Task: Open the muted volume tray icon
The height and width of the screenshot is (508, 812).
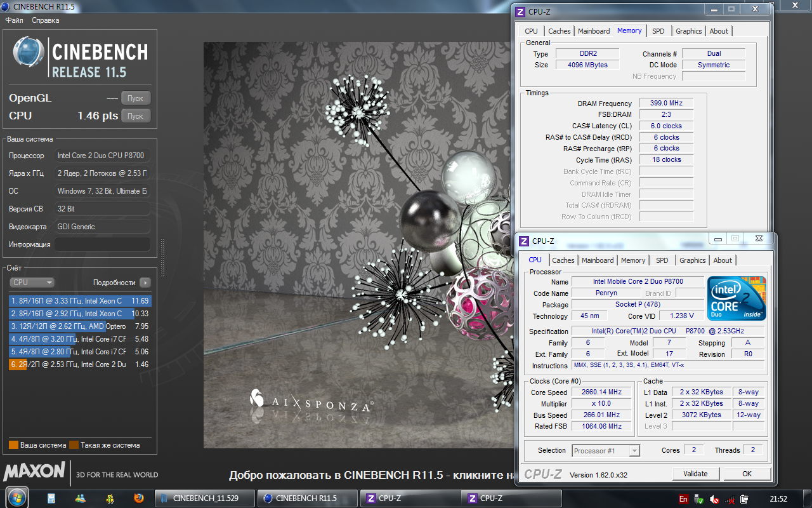Action: tap(714, 499)
